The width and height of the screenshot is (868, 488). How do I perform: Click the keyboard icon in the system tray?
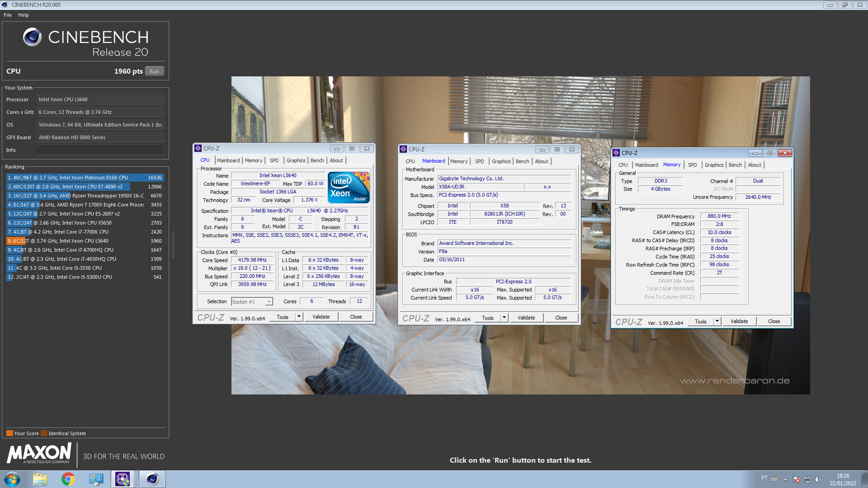point(774,479)
